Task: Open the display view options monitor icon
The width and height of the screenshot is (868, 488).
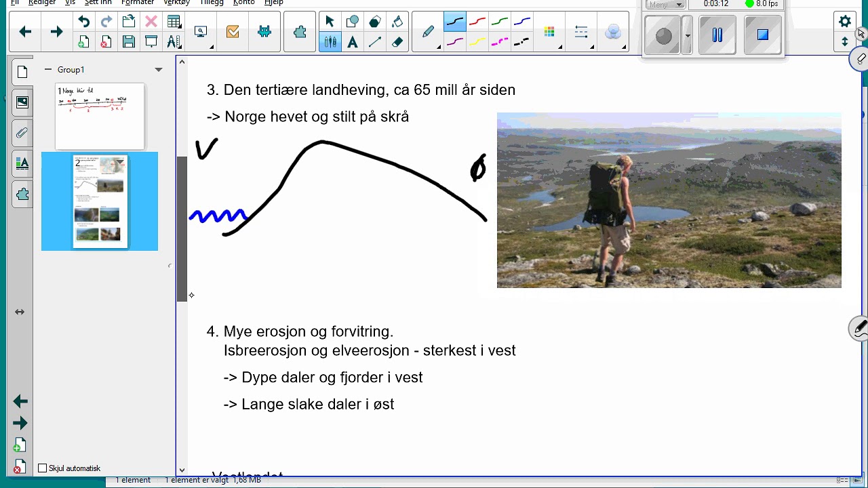Action: point(201,32)
